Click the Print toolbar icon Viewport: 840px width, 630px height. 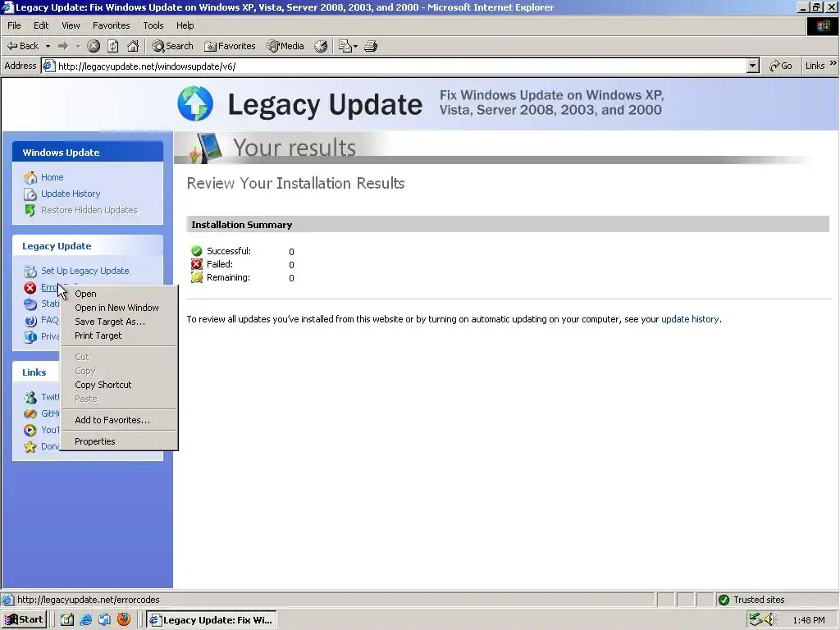(x=371, y=46)
